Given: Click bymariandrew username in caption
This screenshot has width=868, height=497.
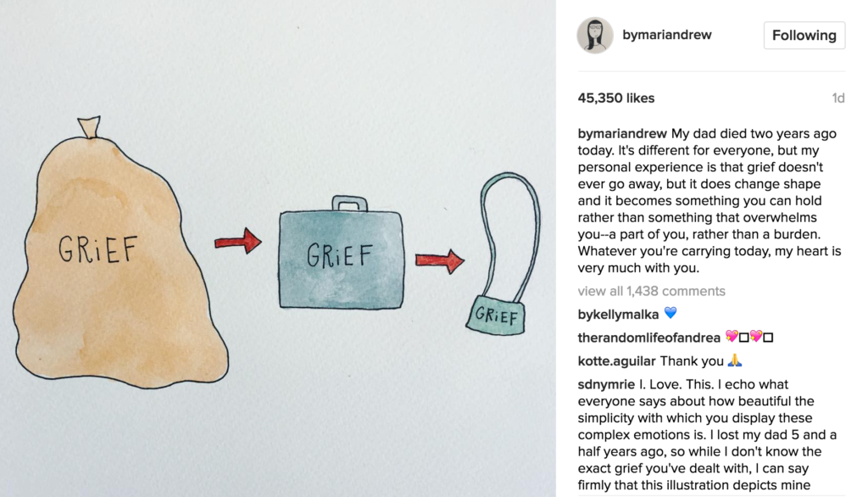Looking at the screenshot, I should pyautogui.click(x=622, y=133).
